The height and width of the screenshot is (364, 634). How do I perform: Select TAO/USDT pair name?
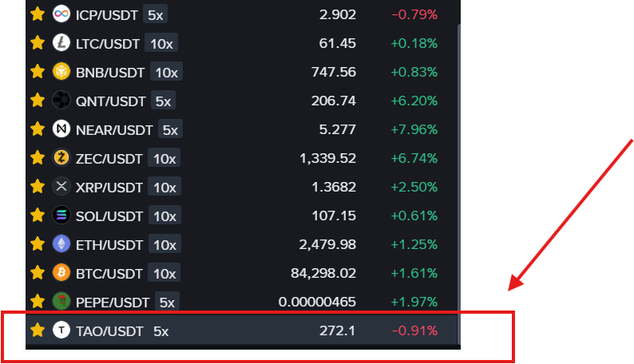click(x=109, y=331)
